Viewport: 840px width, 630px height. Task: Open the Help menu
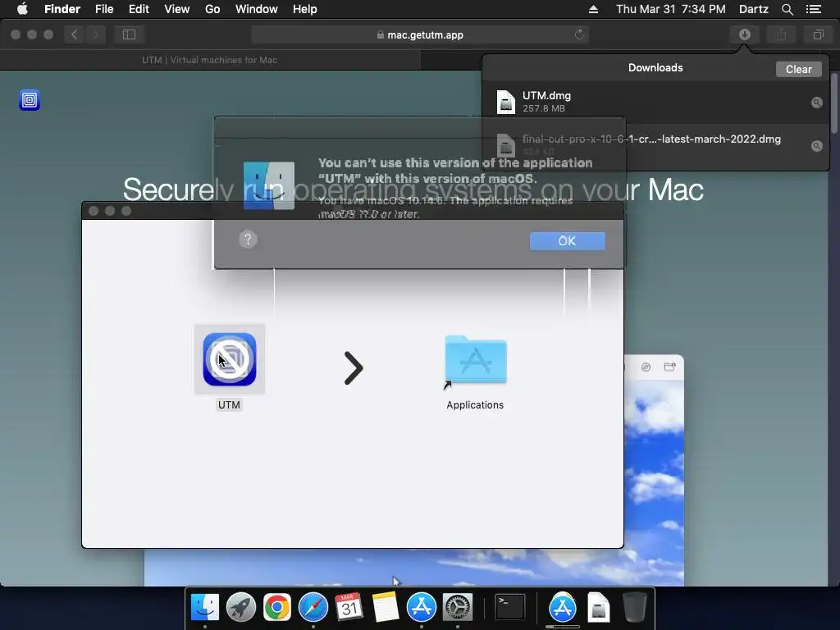click(305, 9)
